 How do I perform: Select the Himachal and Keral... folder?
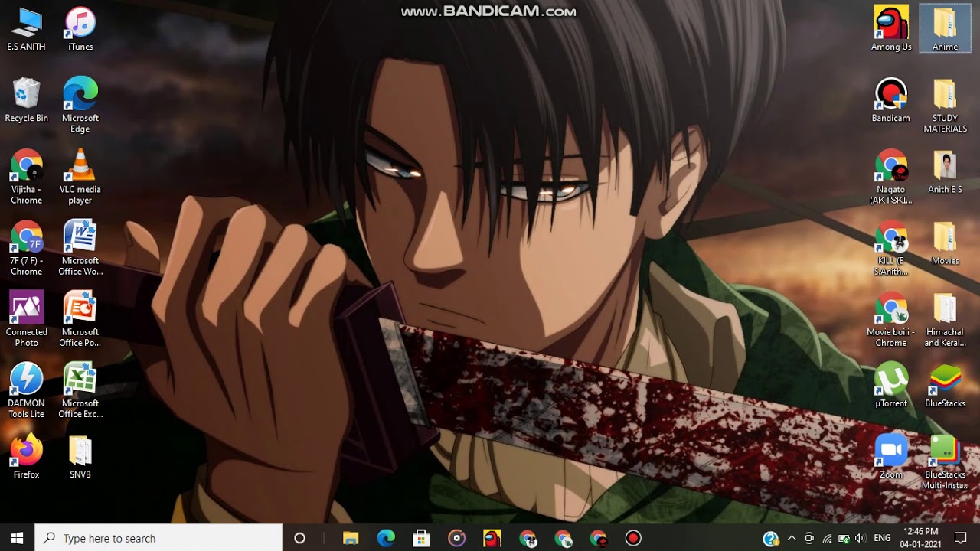click(x=945, y=319)
